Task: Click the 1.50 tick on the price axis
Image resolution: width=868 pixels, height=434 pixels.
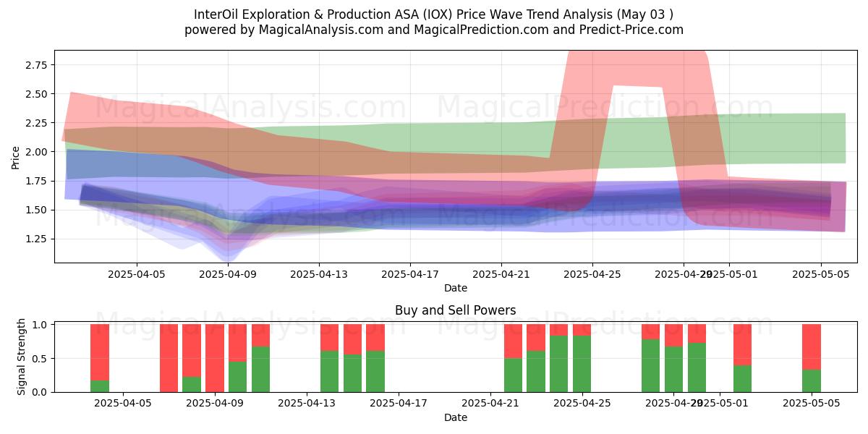Action: point(36,210)
